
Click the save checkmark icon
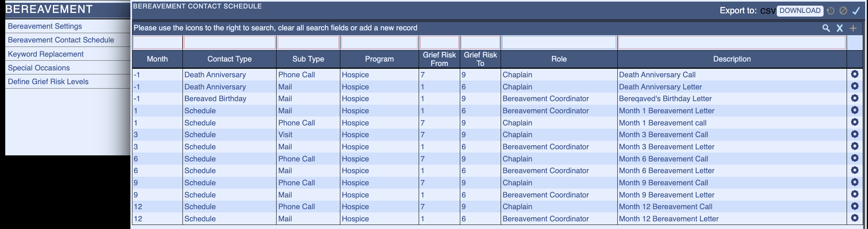(856, 11)
